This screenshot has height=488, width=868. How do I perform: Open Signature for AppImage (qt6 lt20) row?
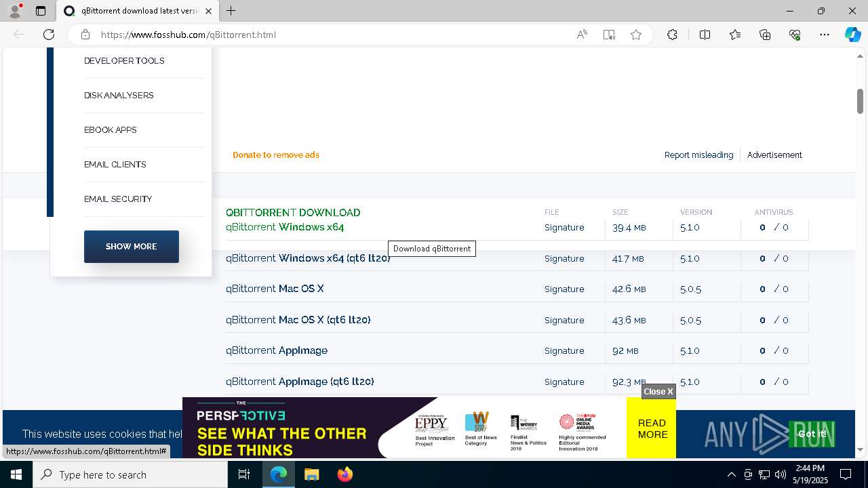(x=564, y=382)
